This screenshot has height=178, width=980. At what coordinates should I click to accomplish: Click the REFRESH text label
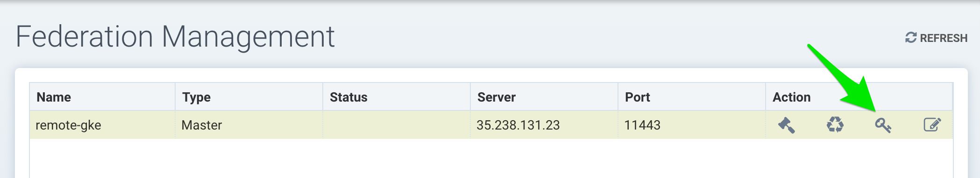[944, 38]
